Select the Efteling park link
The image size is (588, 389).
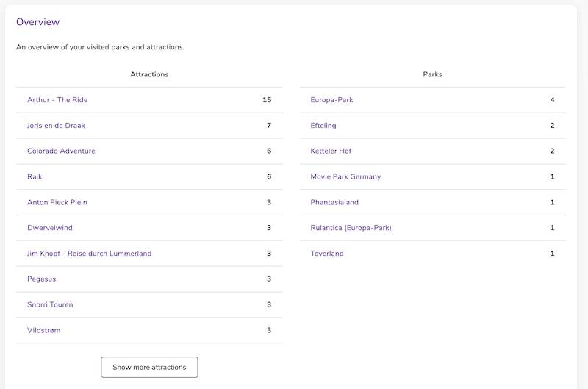click(x=323, y=125)
